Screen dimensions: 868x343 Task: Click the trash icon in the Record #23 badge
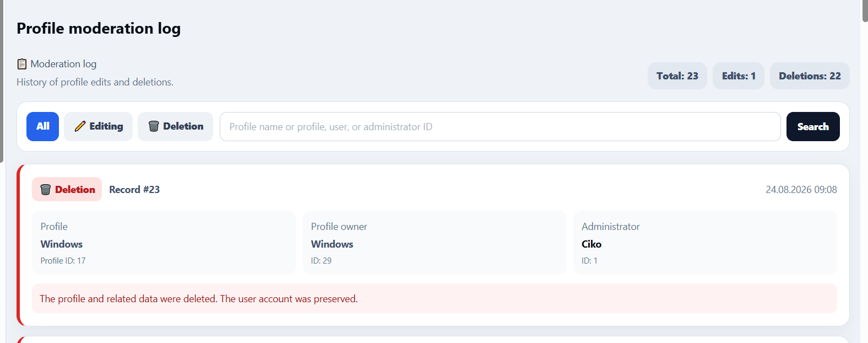click(x=46, y=190)
